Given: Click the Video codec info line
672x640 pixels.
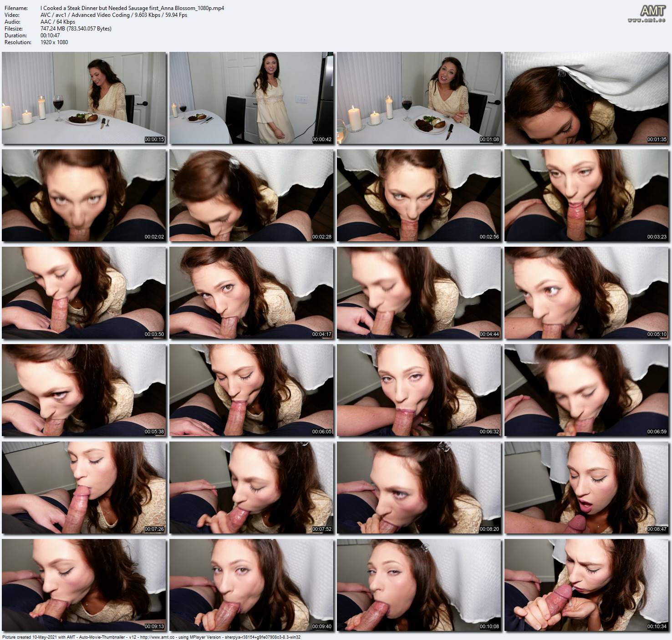Looking at the screenshot, I should pos(114,15).
